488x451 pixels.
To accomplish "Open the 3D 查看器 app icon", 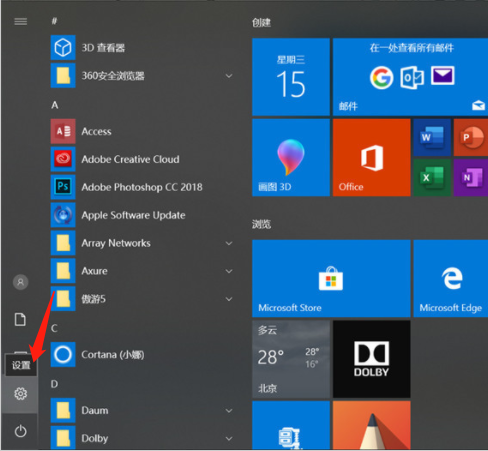I will pyautogui.click(x=63, y=48).
